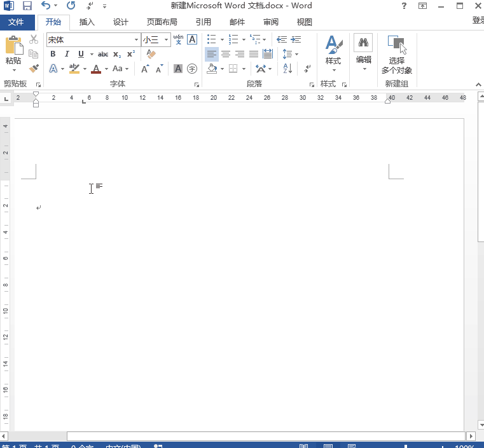Viewport: 484px width, 448px height.
Task: Apply the yellow text highlight color
Action: pos(74,69)
